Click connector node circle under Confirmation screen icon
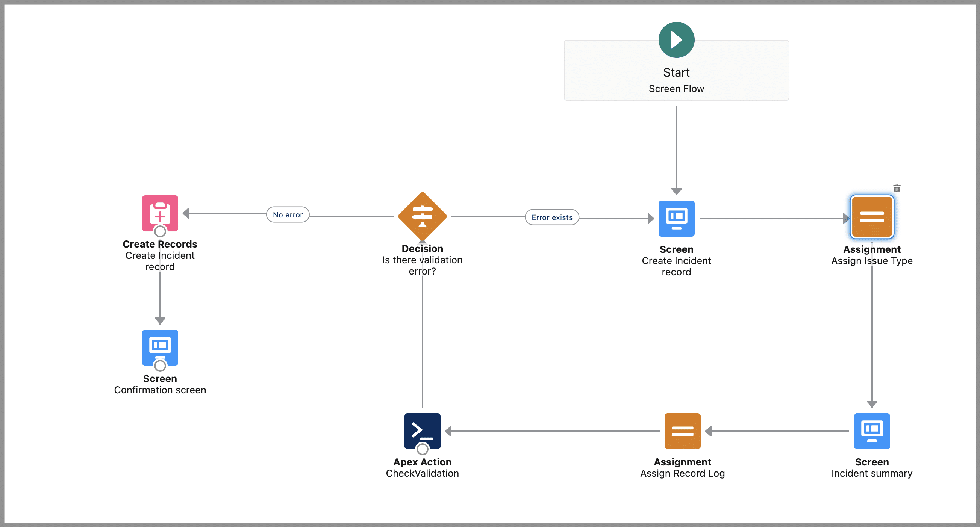 [x=160, y=365]
